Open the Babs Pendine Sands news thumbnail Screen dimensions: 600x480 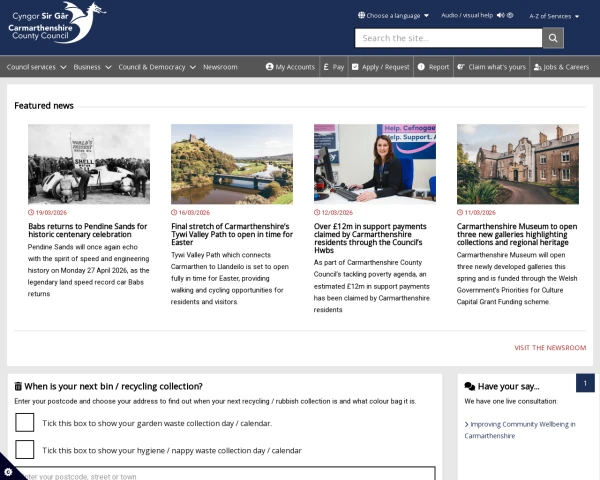(x=89, y=163)
